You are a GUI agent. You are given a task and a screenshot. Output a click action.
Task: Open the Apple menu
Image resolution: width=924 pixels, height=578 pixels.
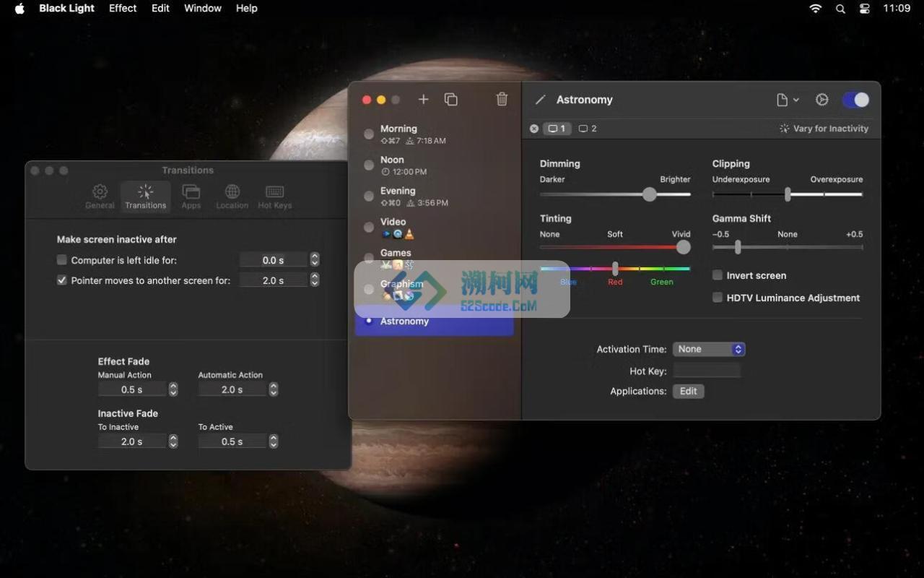19,8
